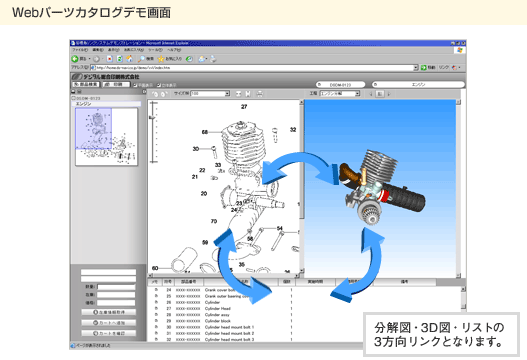
Task: Open the 編集 menu
Action: point(98,50)
